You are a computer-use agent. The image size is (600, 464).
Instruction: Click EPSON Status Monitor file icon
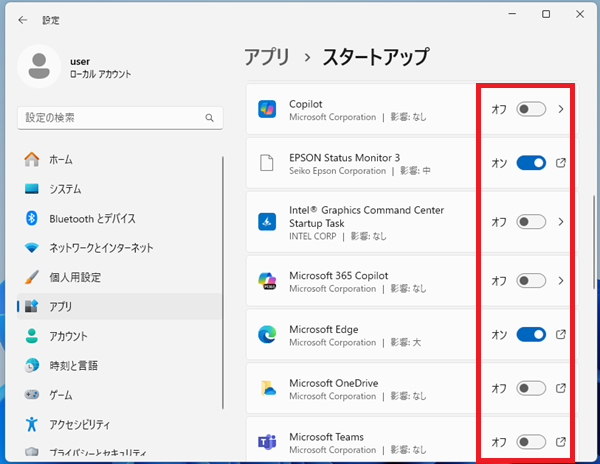(x=267, y=163)
